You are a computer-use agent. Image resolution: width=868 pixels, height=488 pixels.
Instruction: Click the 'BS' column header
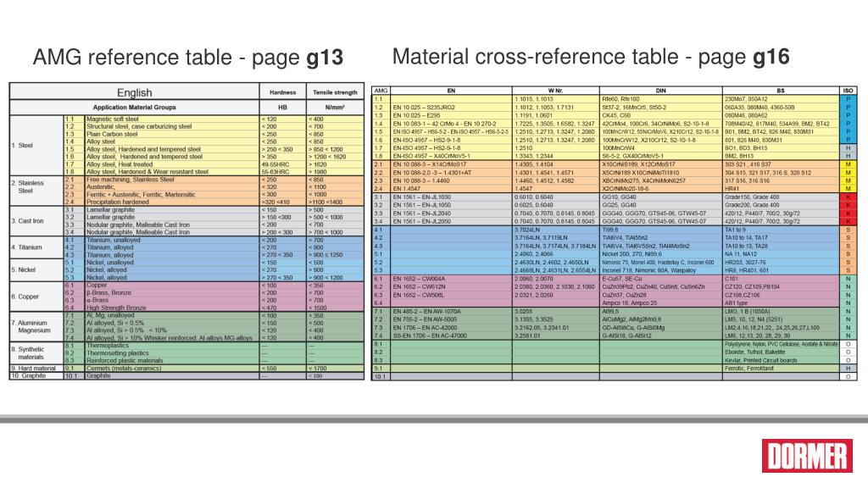[x=781, y=90]
